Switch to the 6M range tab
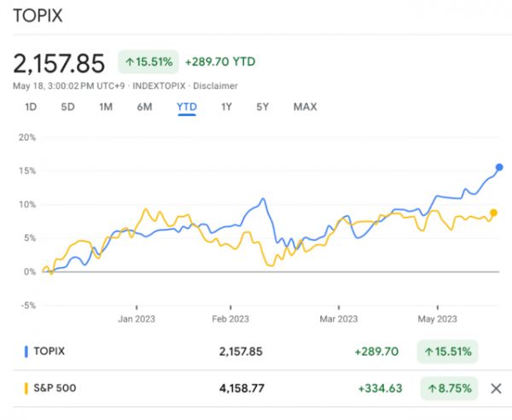This screenshot has width=512, height=420. coord(144,107)
